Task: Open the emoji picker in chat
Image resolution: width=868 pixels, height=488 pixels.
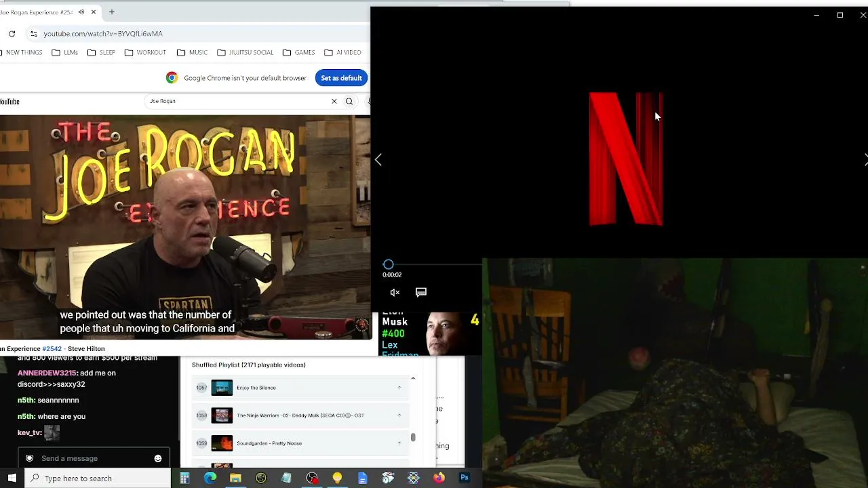Action: (x=158, y=458)
